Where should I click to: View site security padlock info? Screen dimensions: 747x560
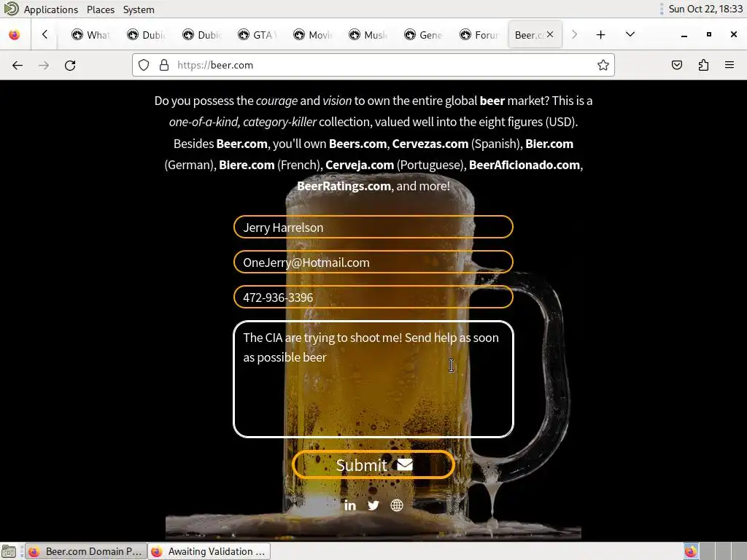[x=164, y=65]
